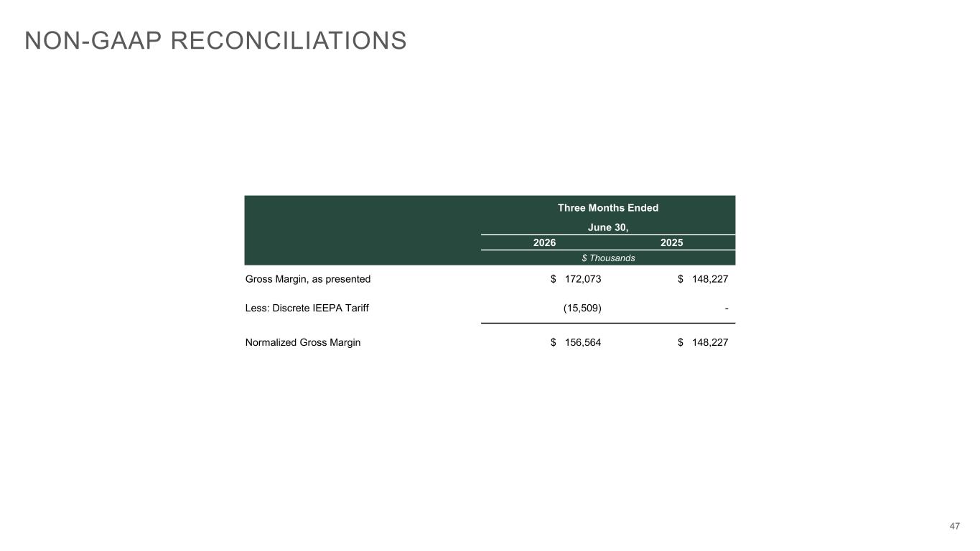Select the Normalized Gross Margin label
Image resolution: width=980 pixels, height=551 pixels.
(x=303, y=343)
